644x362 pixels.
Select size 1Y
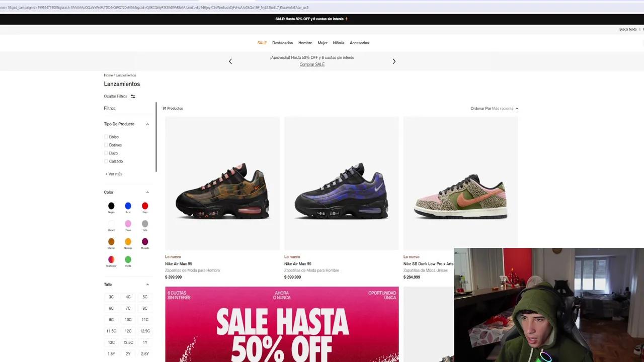[145, 342]
